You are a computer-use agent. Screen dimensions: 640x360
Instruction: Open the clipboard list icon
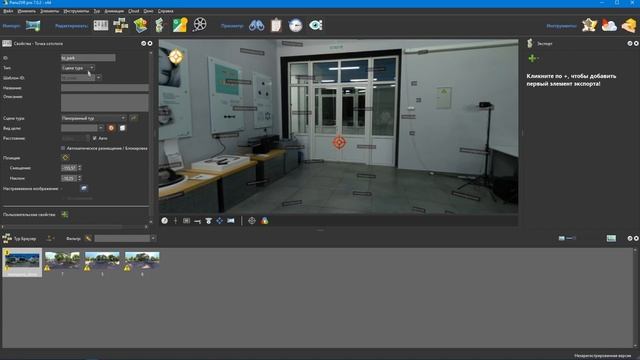coord(276,25)
